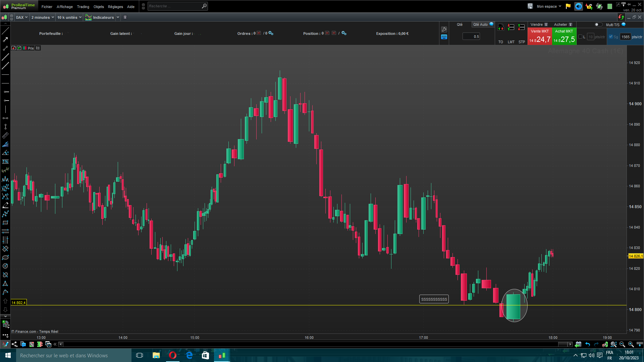This screenshot has height=362, width=644.
Task: Click the Achat MKT buy button
Action: coord(564,37)
